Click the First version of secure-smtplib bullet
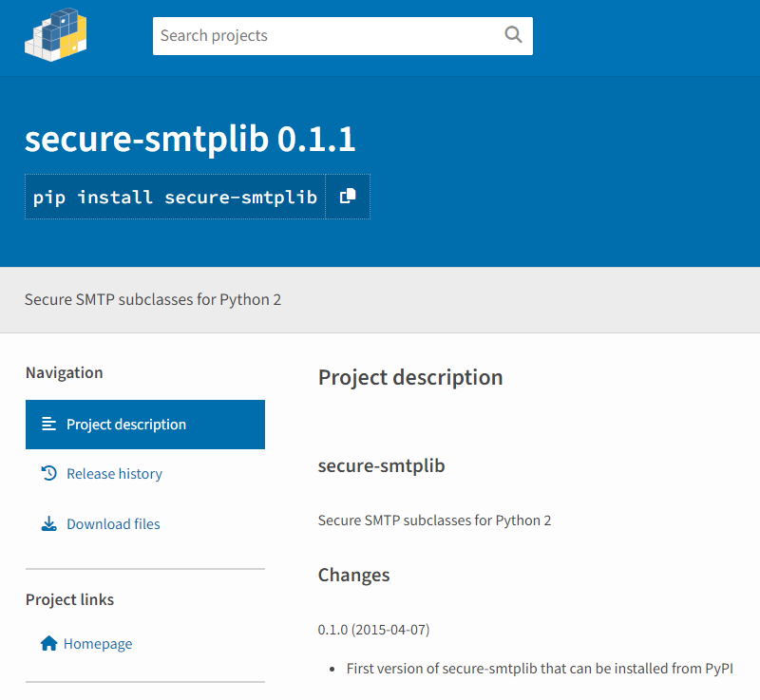 coord(540,669)
